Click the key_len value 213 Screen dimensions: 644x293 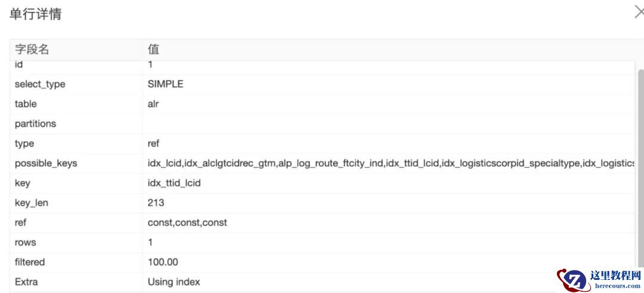point(156,202)
